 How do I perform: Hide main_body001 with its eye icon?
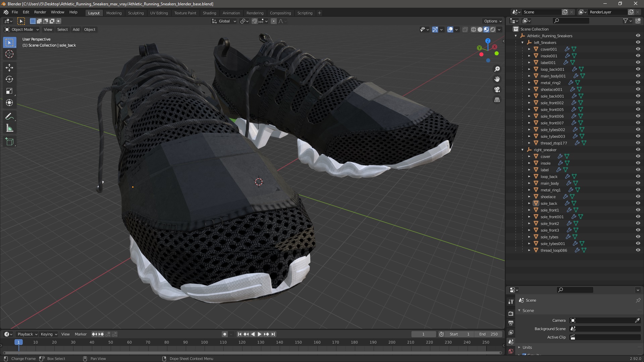click(x=638, y=76)
